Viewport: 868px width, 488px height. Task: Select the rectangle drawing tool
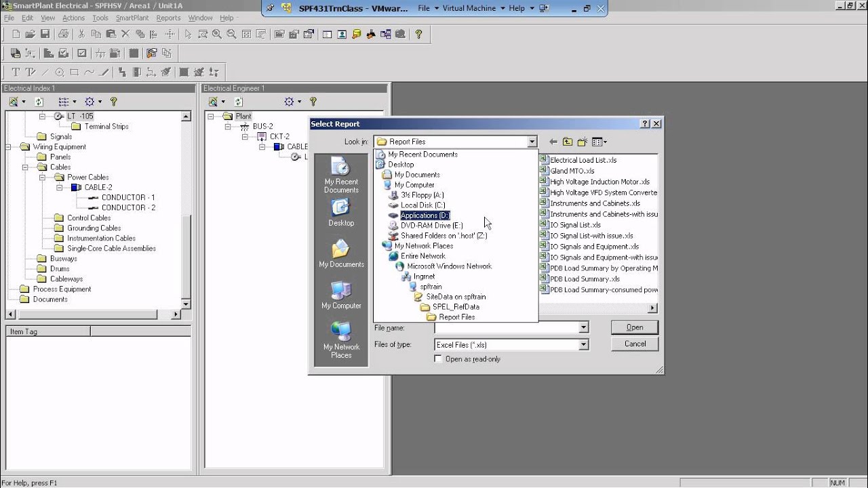point(74,72)
